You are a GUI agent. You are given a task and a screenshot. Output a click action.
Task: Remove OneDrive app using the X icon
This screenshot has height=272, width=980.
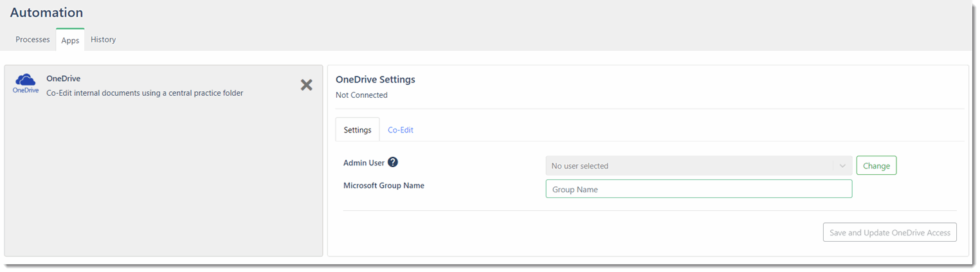click(307, 85)
